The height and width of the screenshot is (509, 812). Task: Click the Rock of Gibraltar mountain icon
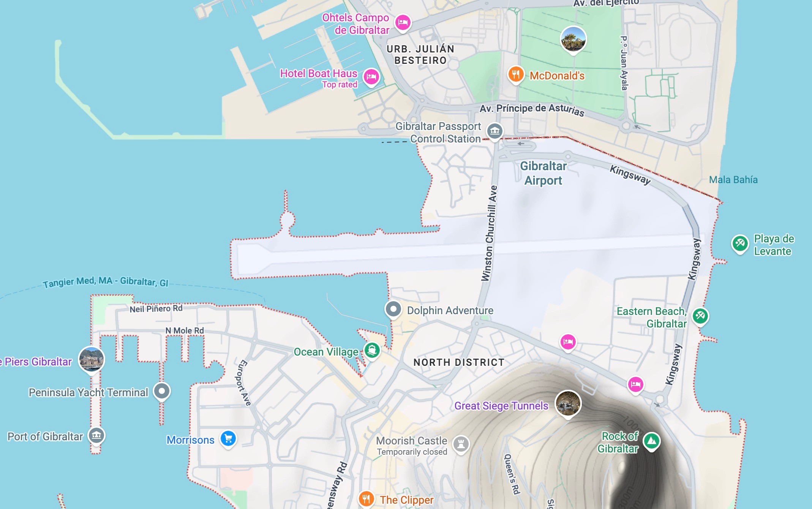pyautogui.click(x=652, y=441)
